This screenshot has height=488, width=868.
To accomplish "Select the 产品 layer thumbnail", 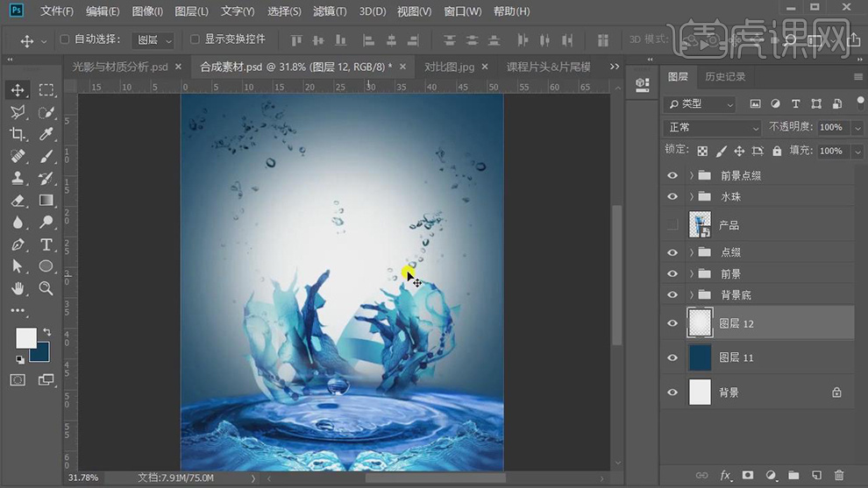I will 700,225.
